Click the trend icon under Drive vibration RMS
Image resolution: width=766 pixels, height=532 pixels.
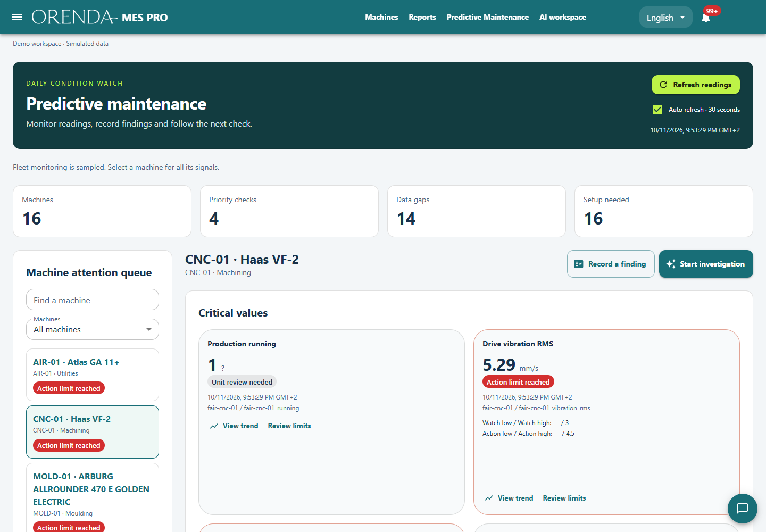(x=489, y=498)
